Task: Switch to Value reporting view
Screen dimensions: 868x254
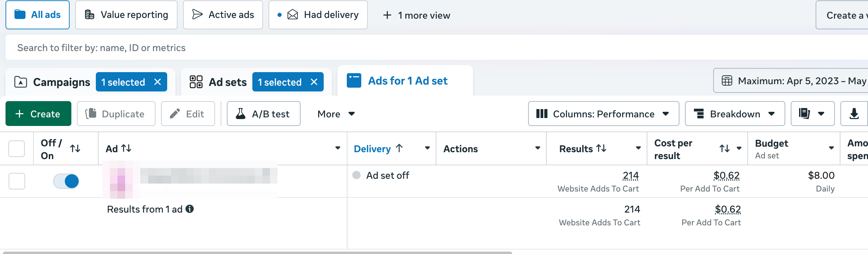Action: (x=126, y=15)
